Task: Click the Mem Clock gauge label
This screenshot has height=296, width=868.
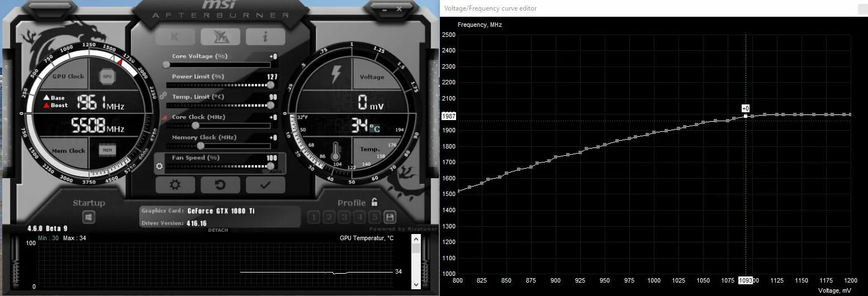Action: [68, 151]
